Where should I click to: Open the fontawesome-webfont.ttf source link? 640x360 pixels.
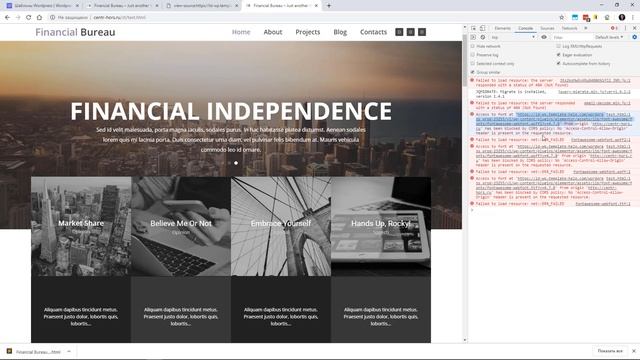pyautogui.click(x=603, y=203)
